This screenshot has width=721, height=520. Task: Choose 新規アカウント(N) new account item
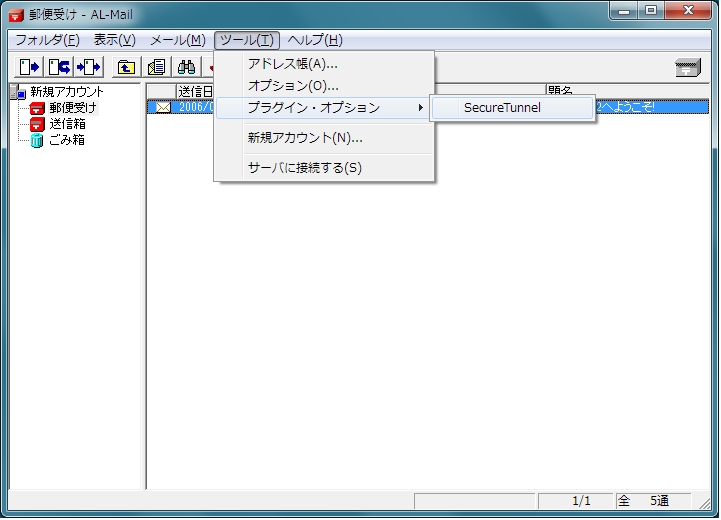click(x=304, y=137)
